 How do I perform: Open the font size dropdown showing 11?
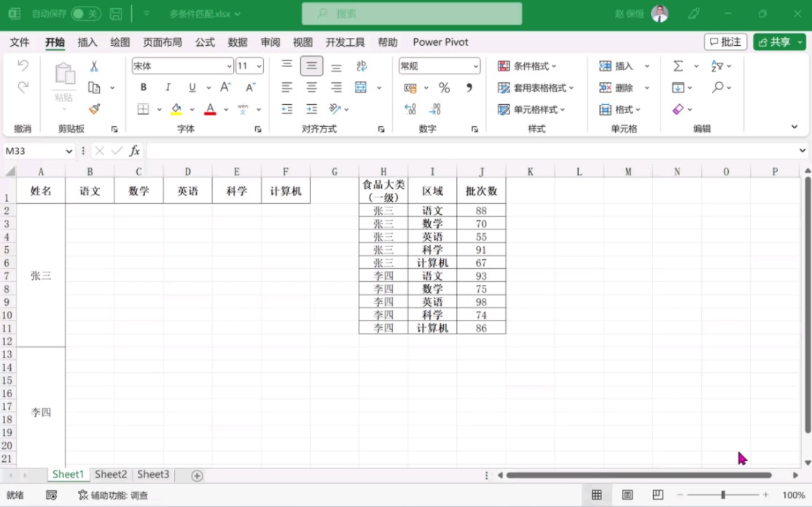coord(246,66)
